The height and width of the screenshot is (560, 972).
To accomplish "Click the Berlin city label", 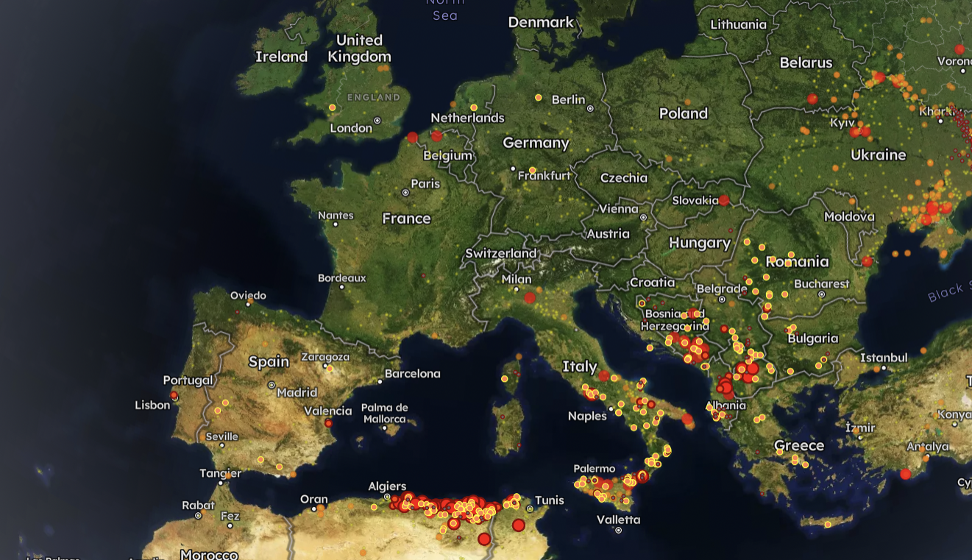I will click(568, 99).
